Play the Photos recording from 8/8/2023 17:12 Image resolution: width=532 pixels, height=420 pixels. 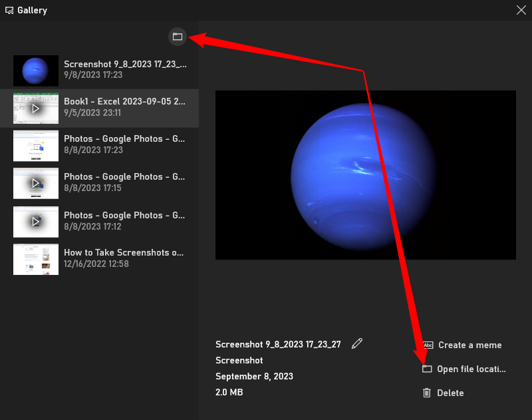point(36,222)
